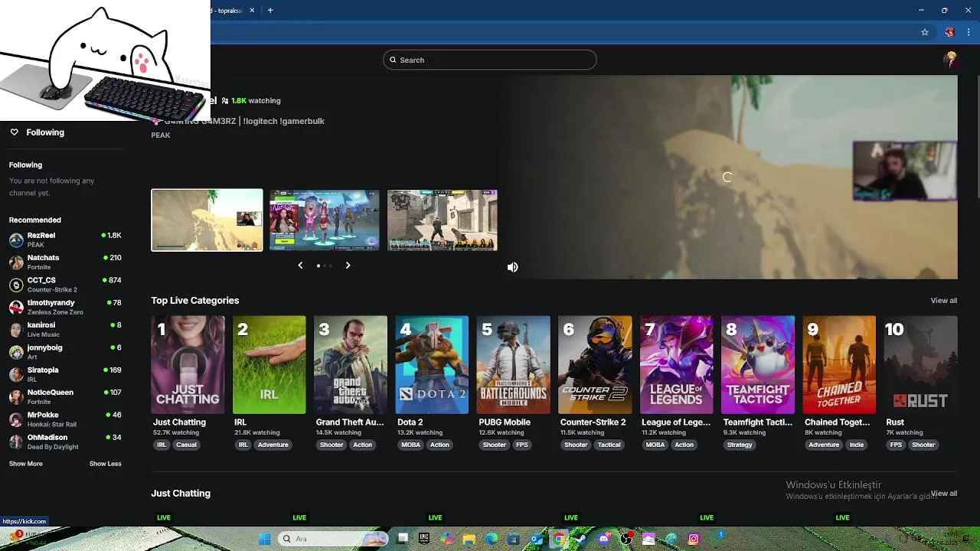Open Teamfight Tactics category card
980x551 pixels.
point(758,364)
